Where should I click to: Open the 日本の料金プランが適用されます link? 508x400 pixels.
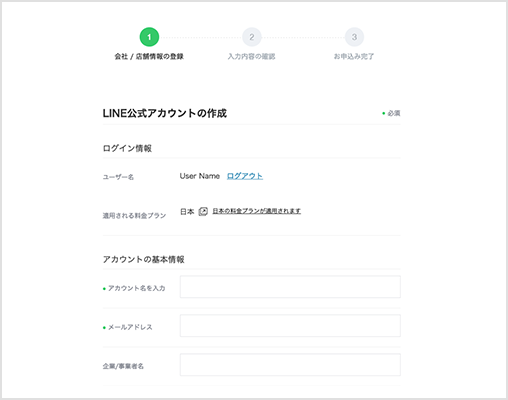tap(257, 211)
